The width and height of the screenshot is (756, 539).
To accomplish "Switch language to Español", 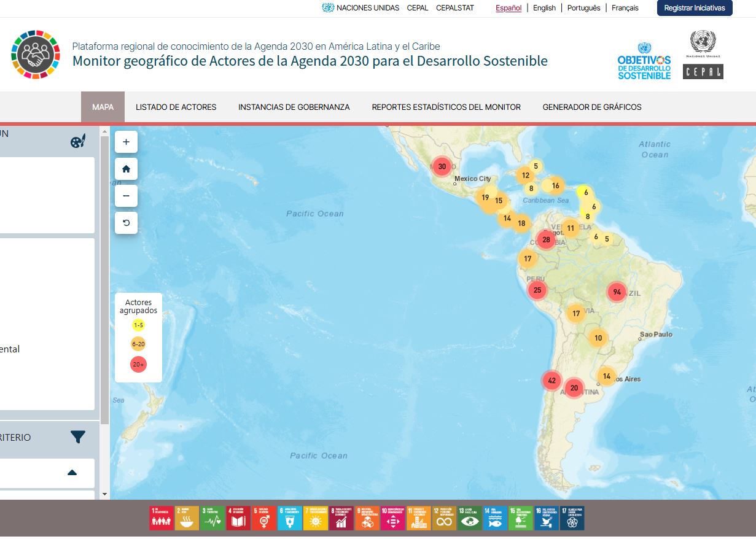I will pyautogui.click(x=509, y=8).
